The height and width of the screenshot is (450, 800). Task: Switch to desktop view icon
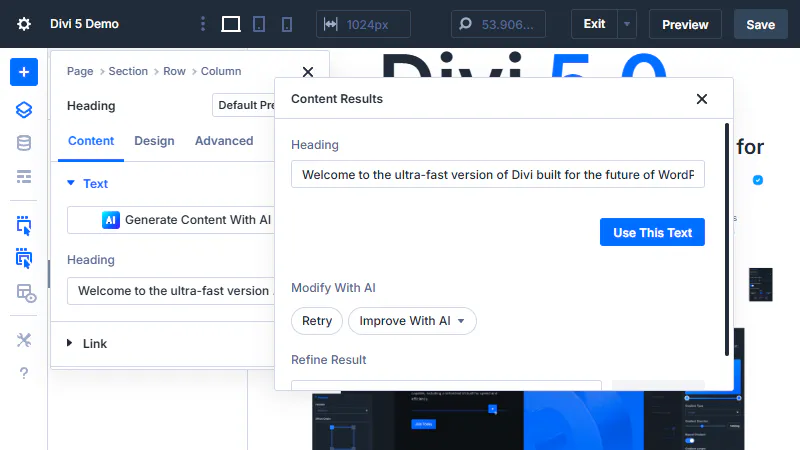[231, 24]
